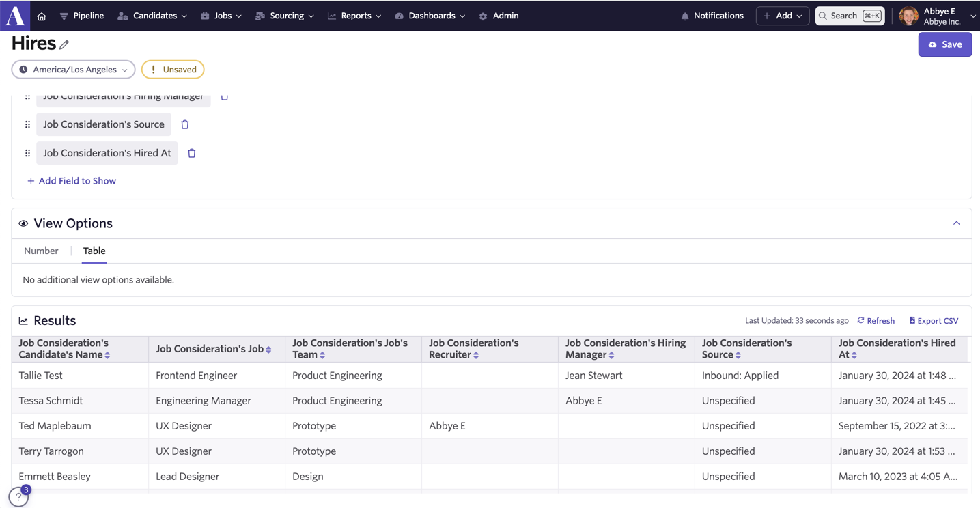Screen dimensions: 980x508
Task: Delete the Job Consideration's Hired At field
Action: coord(192,153)
